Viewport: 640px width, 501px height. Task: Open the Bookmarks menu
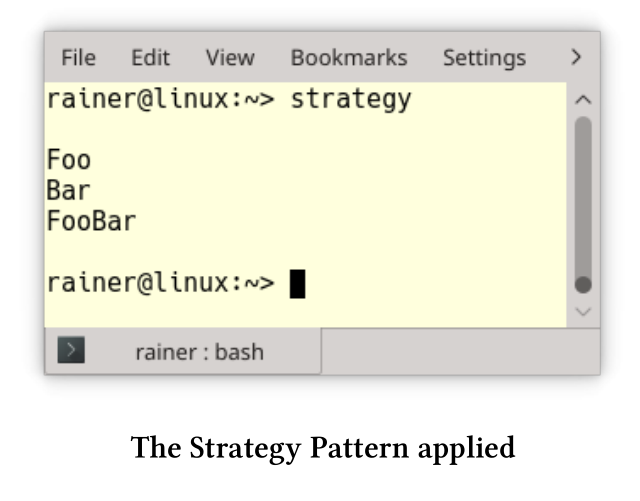pyautogui.click(x=349, y=57)
